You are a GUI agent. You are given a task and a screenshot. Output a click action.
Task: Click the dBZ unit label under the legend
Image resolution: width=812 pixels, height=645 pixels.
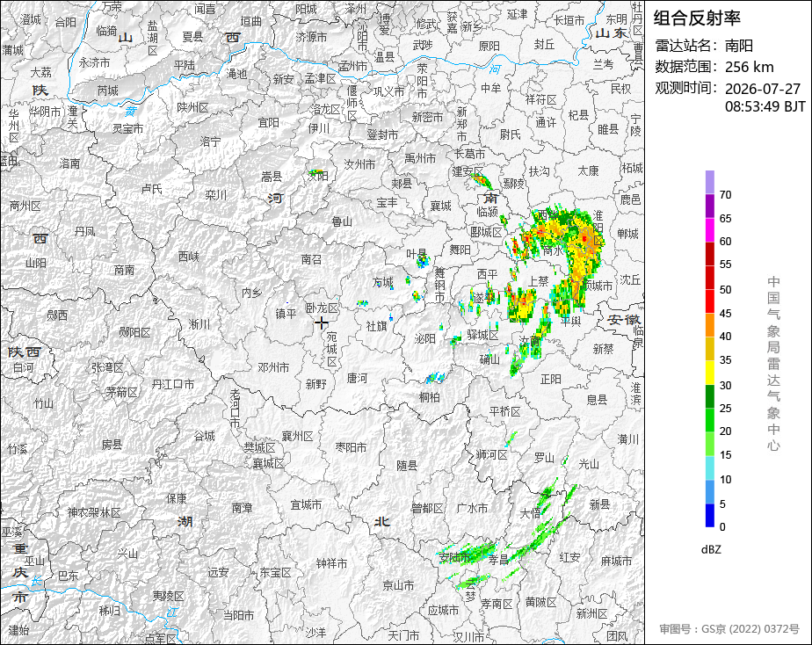711,549
